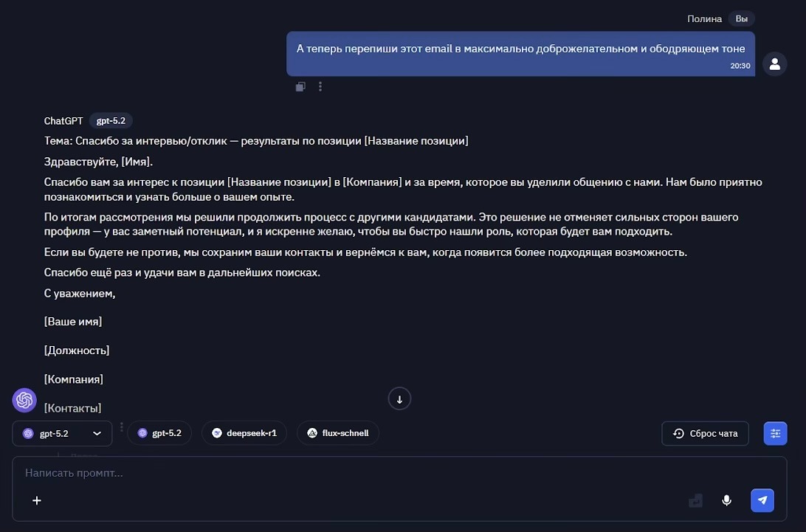Click the scroll-to-bottom arrow button
This screenshot has width=806, height=532.
pos(399,398)
